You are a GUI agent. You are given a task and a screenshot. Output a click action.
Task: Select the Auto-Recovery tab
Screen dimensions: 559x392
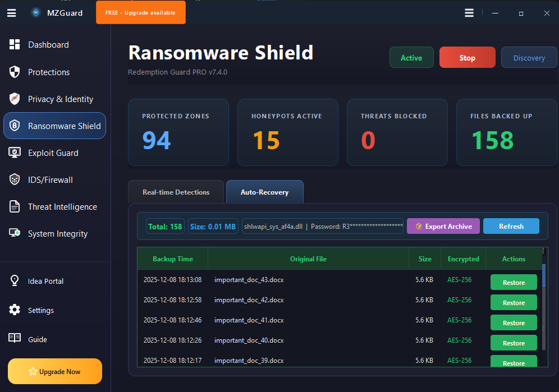click(x=264, y=192)
